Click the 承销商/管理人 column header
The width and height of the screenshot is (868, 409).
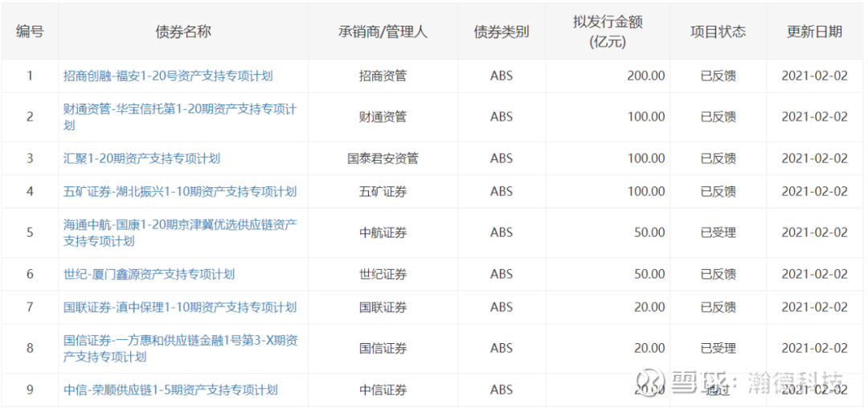tap(383, 32)
